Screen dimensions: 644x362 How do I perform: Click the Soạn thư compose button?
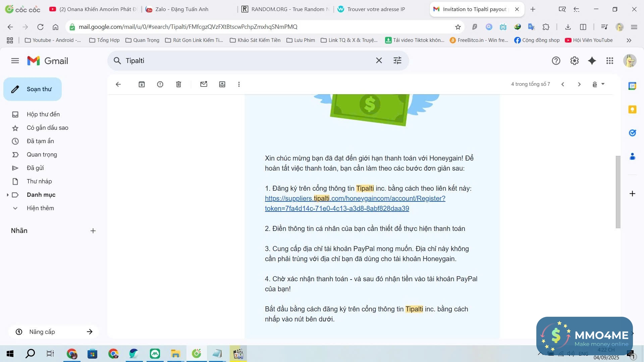[33, 89]
